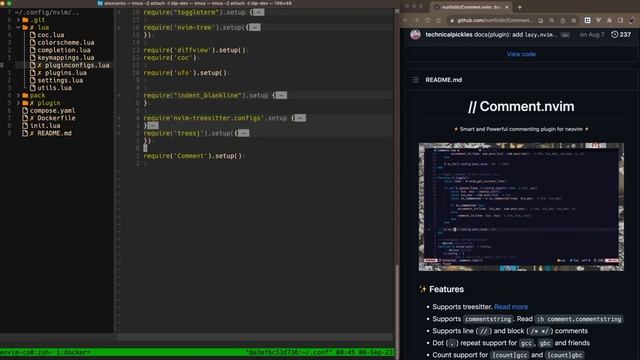
Task: Switch to the numToStr/Comment.nvim tab
Action: (471, 7)
